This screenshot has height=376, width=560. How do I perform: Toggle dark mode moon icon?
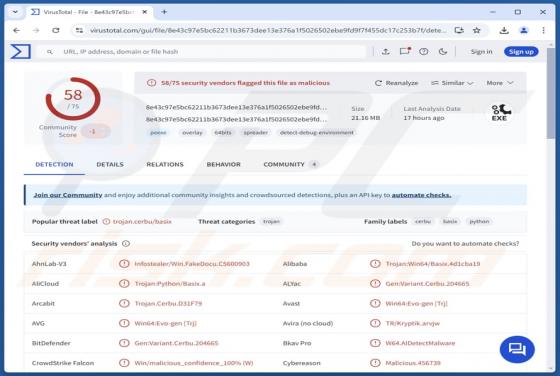(x=443, y=52)
